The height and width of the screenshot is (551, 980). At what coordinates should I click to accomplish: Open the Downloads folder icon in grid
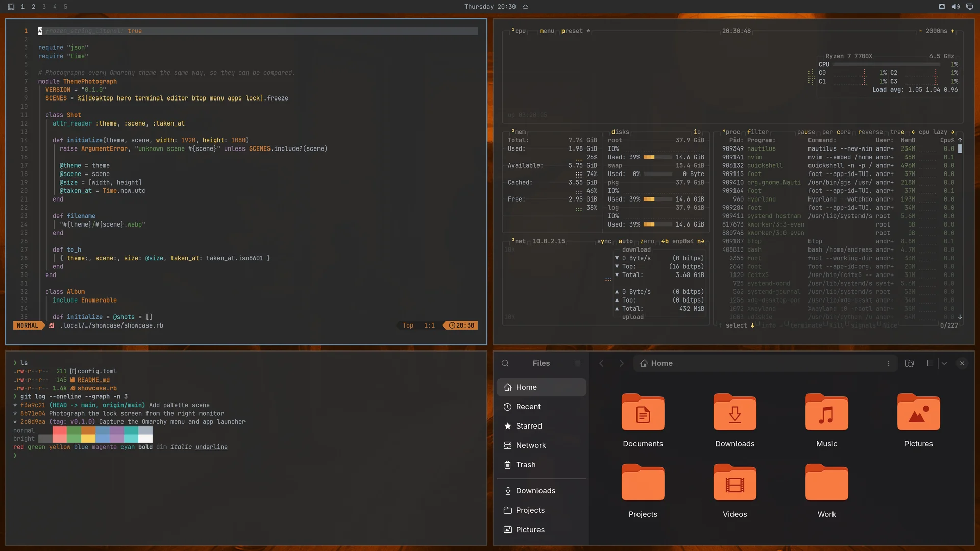(735, 412)
